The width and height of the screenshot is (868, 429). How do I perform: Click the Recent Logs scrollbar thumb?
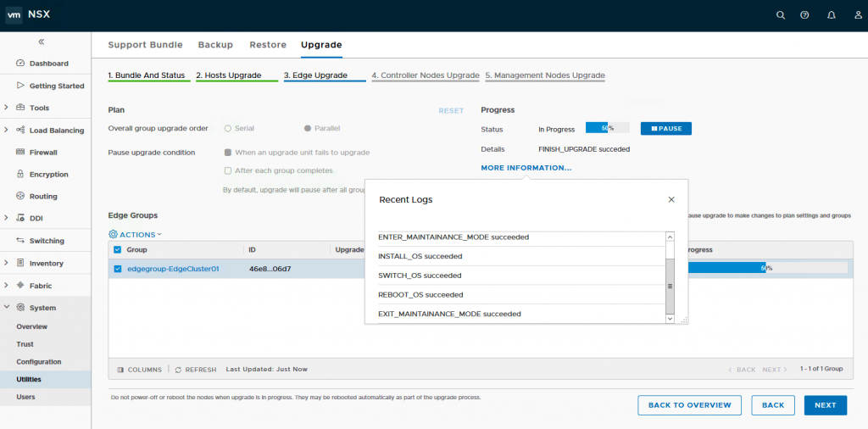point(670,287)
